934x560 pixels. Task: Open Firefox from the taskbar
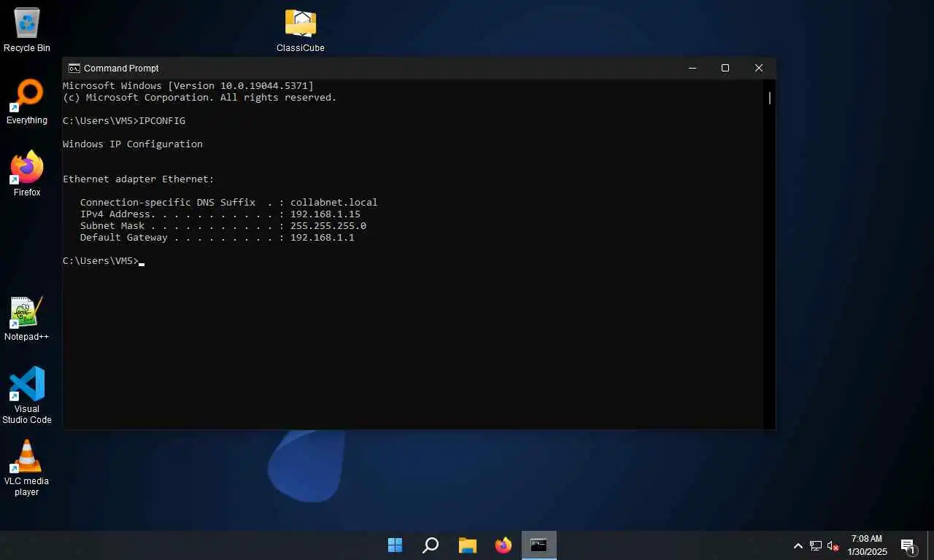503,545
